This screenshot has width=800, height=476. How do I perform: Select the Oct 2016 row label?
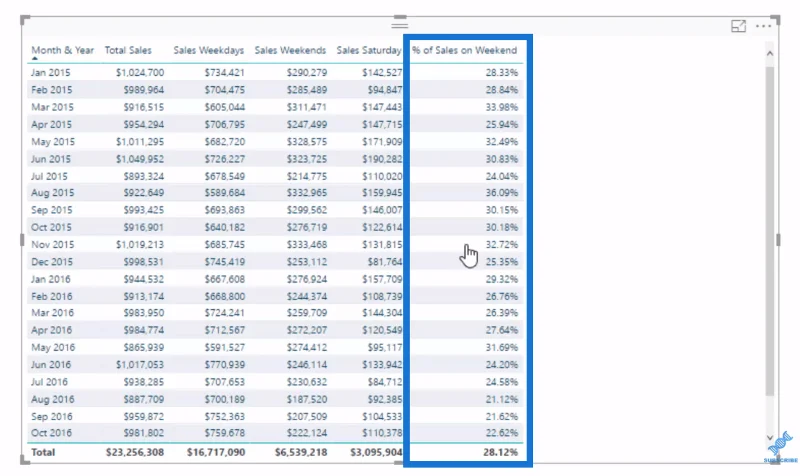click(x=52, y=433)
